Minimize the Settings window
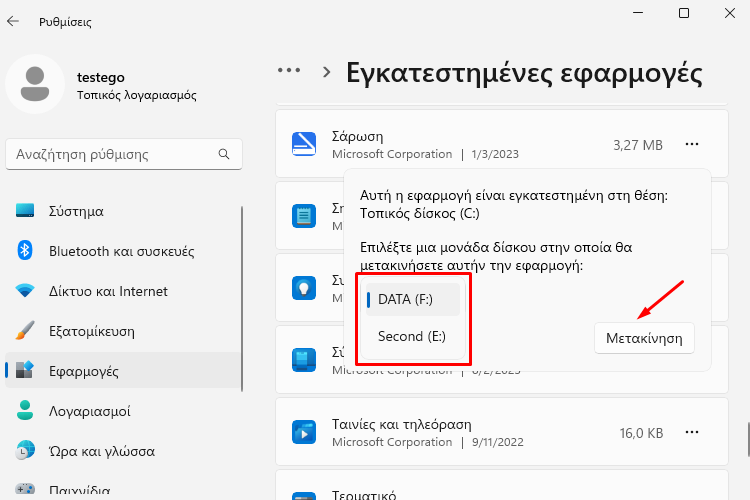The height and width of the screenshot is (500, 750). [638, 13]
